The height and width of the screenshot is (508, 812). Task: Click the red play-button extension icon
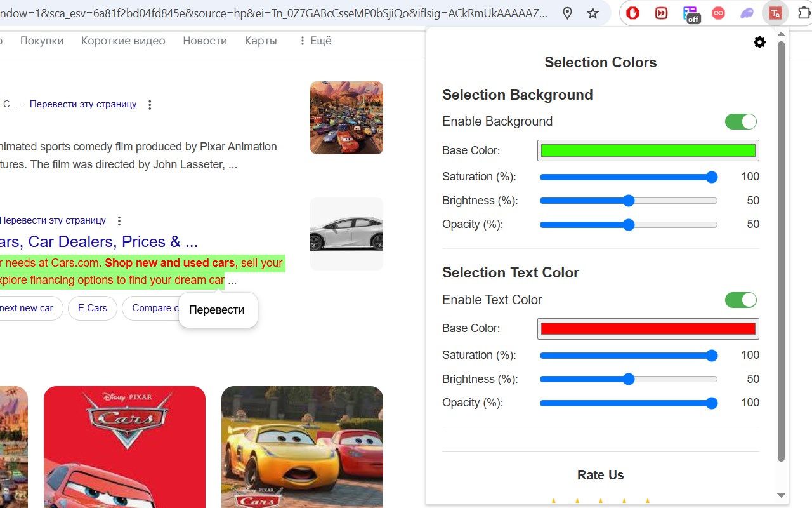pos(661,13)
